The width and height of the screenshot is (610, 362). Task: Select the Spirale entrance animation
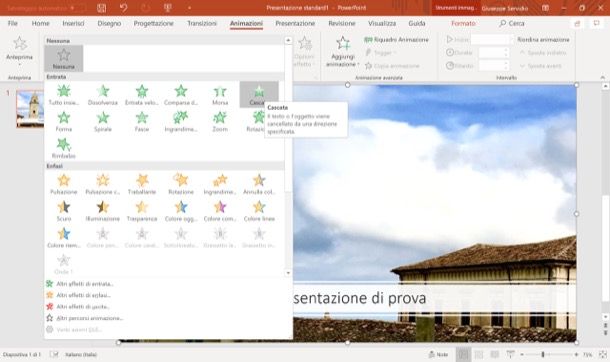(x=103, y=121)
